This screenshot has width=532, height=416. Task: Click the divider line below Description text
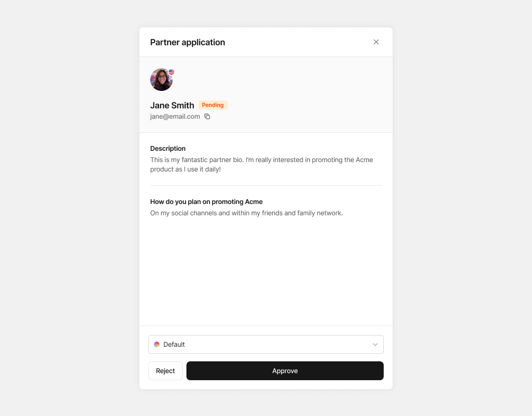click(x=266, y=186)
